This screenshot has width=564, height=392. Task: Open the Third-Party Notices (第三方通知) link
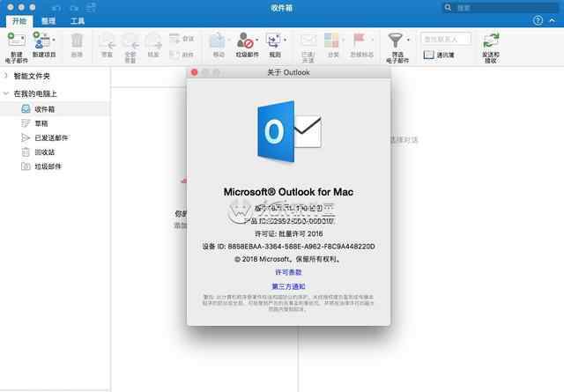(288, 286)
